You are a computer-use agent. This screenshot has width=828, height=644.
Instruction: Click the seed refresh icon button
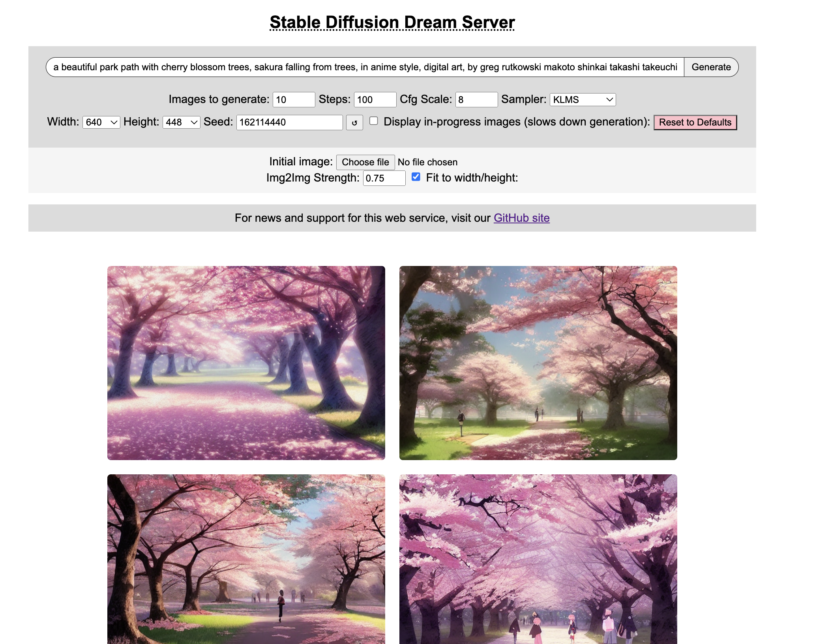(354, 122)
